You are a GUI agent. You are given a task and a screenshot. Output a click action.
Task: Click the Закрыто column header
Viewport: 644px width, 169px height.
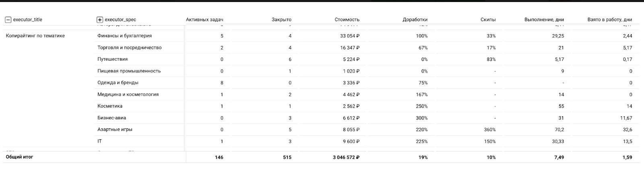281,19
